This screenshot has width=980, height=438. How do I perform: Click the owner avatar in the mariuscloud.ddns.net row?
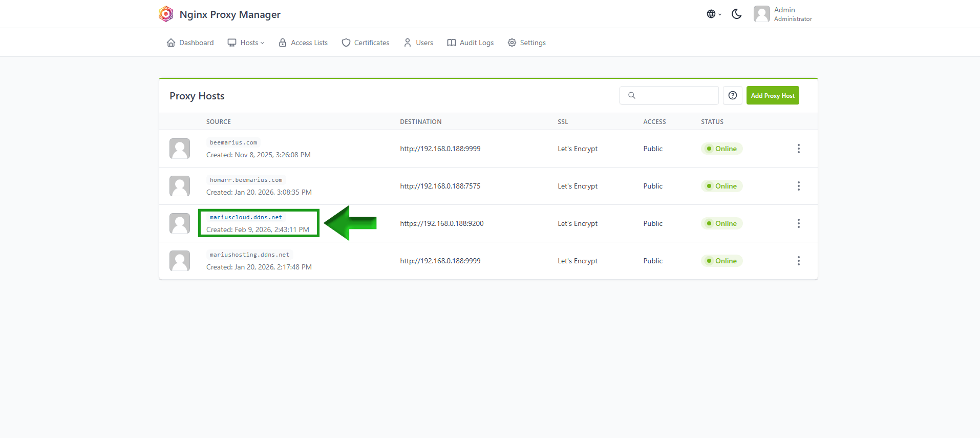[180, 223]
